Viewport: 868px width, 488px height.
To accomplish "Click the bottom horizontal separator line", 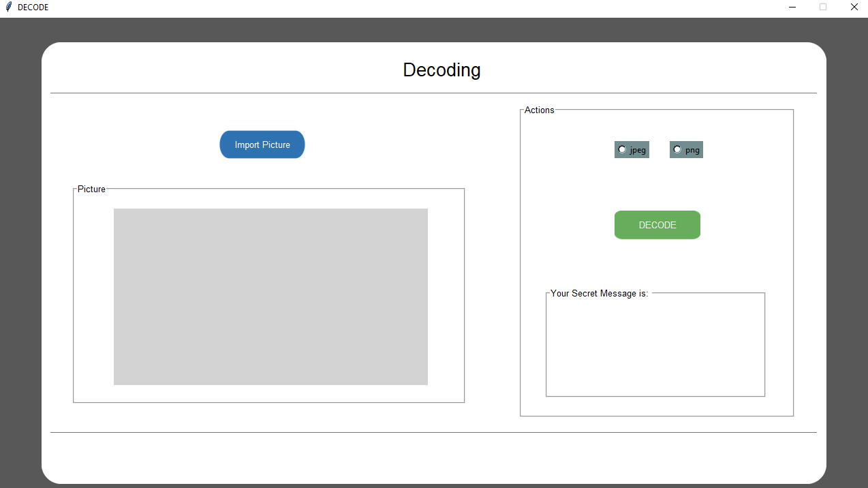I will [433, 432].
